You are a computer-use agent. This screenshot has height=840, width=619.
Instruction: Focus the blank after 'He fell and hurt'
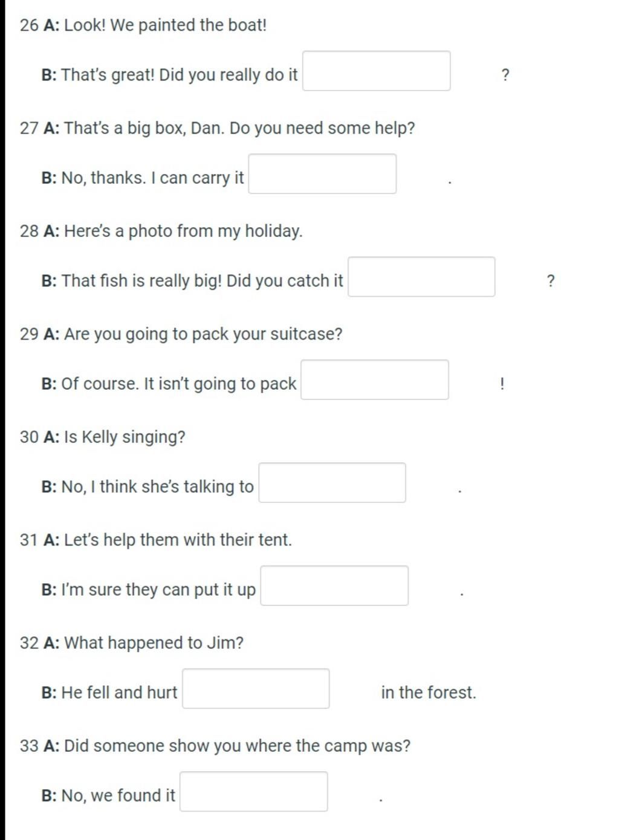tap(256, 688)
